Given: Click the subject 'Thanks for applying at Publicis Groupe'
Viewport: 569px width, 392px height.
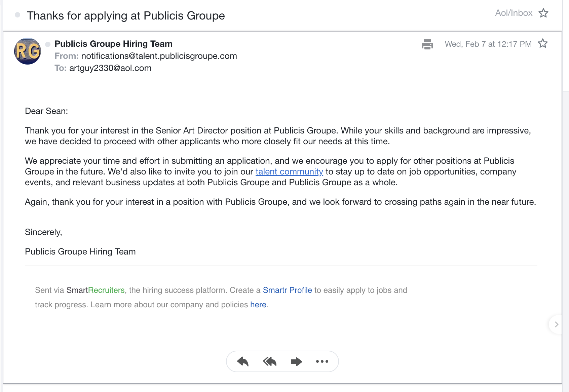Looking at the screenshot, I should [x=126, y=15].
